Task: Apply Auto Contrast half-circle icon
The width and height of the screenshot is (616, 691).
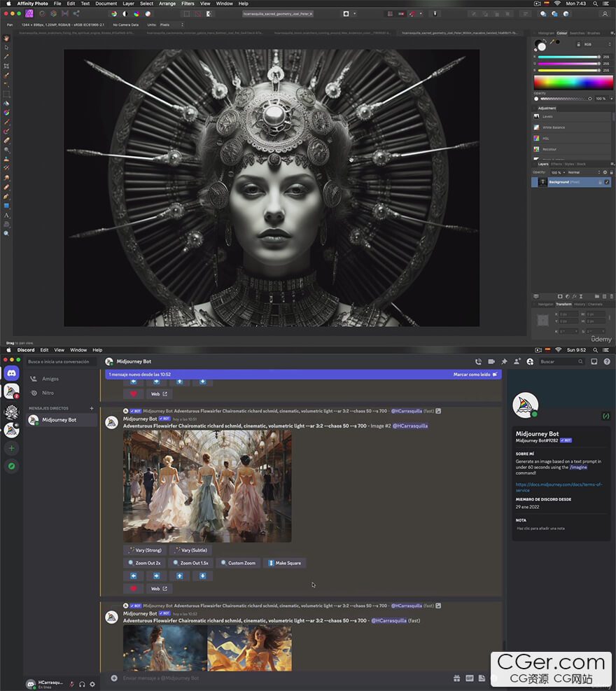Action: [x=125, y=14]
